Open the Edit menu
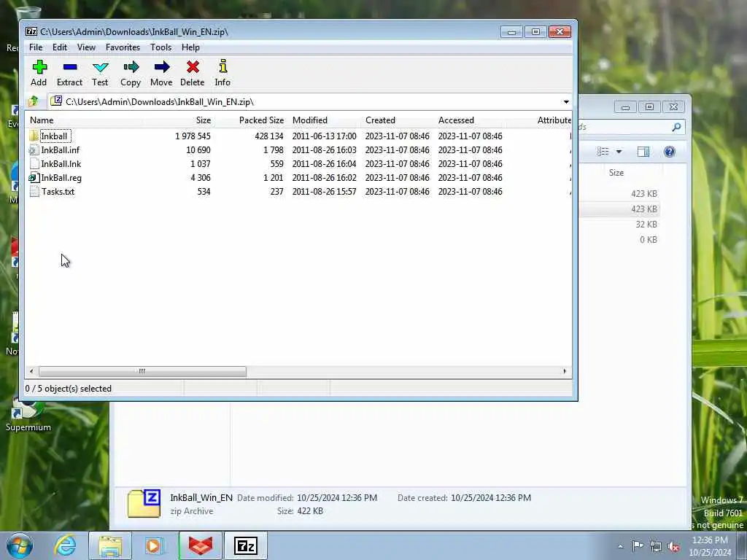Viewport: 747px width, 560px height. click(60, 47)
